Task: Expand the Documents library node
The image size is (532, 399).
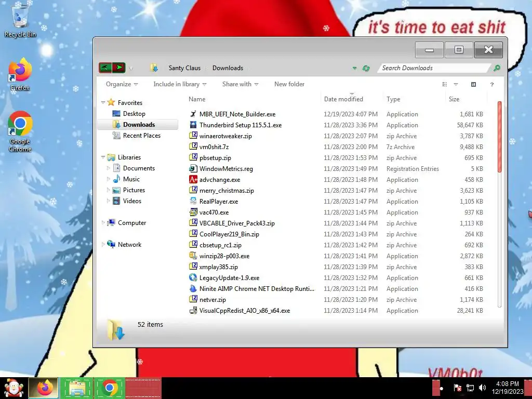Action: point(108,168)
